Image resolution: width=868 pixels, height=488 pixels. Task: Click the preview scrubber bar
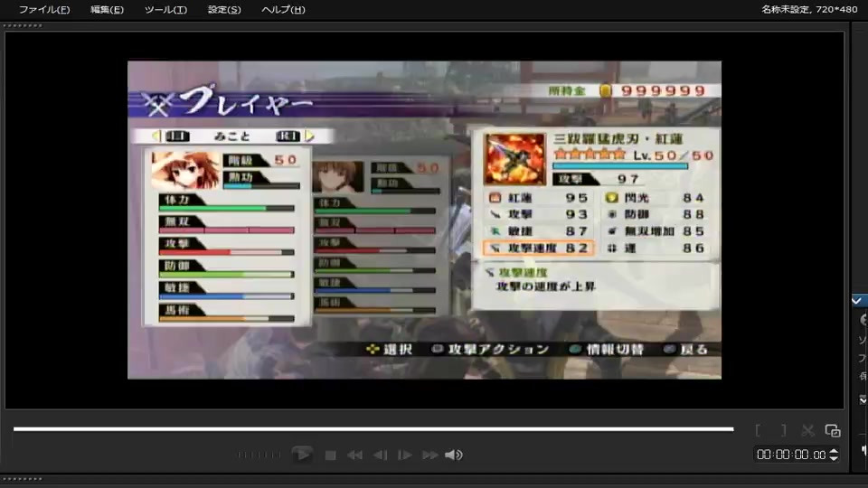pos(373,428)
